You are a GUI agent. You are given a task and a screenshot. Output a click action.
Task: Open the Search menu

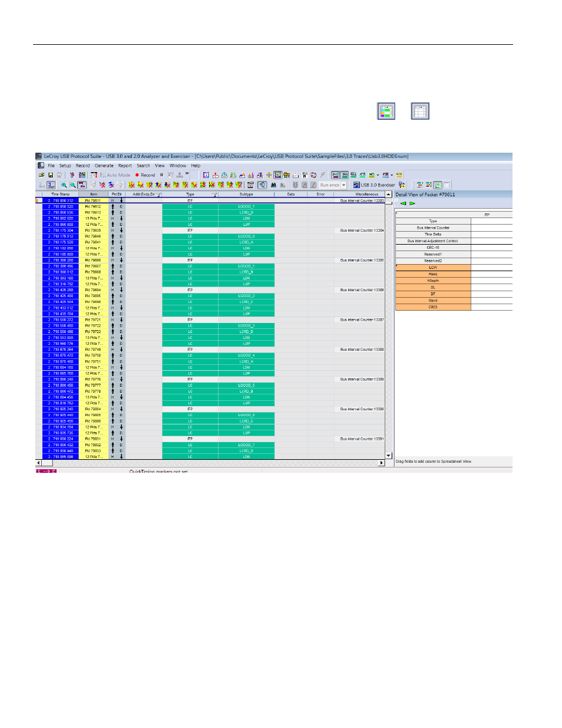pyautogui.click(x=143, y=166)
